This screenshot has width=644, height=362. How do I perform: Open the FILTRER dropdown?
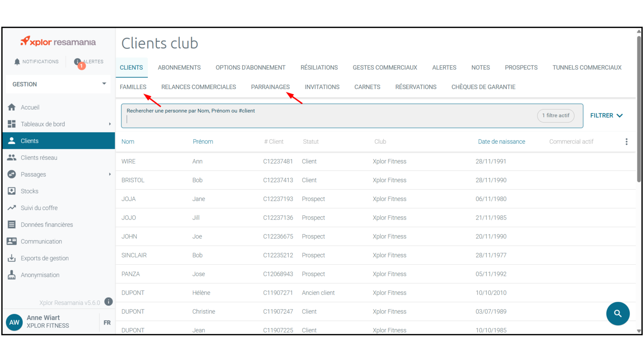pyautogui.click(x=606, y=116)
